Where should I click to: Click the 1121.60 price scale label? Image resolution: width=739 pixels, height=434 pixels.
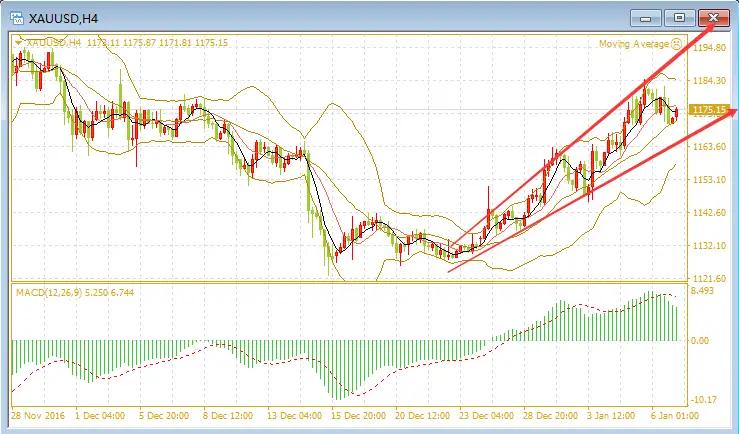point(709,278)
